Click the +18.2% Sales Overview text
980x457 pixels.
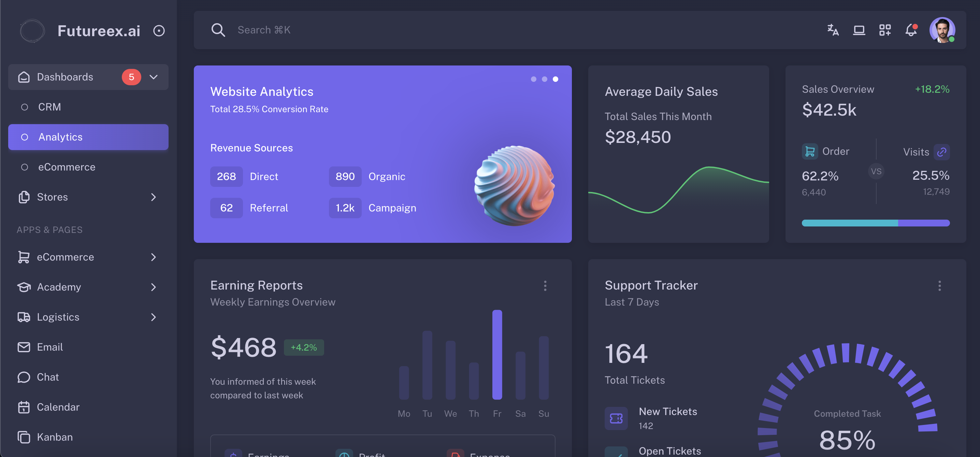[x=932, y=89]
